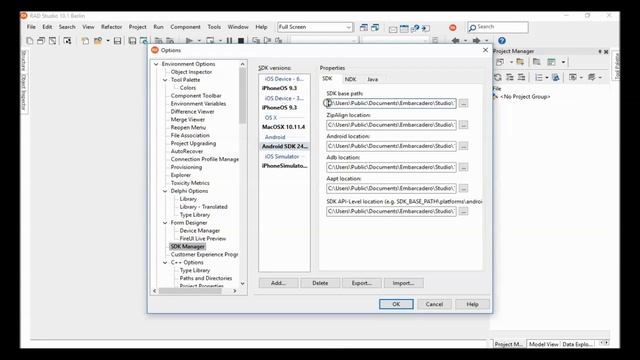
Task: Select the SDK properties tab
Action: pos(327,79)
